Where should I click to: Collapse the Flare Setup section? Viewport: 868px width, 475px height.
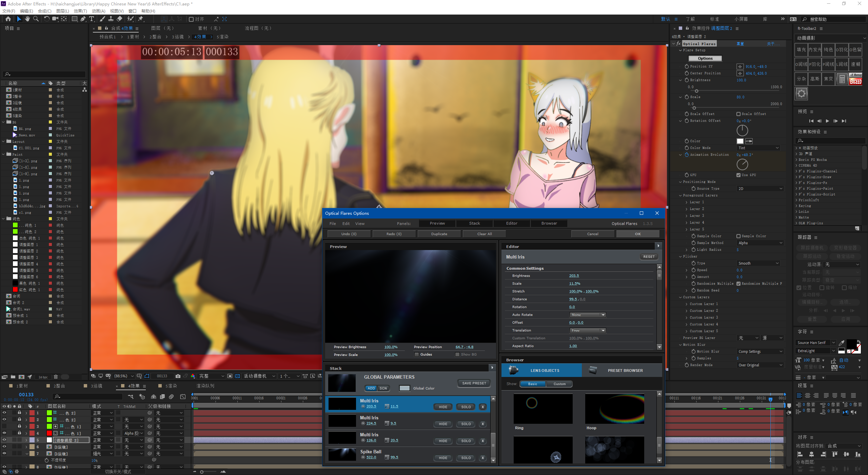click(x=680, y=50)
